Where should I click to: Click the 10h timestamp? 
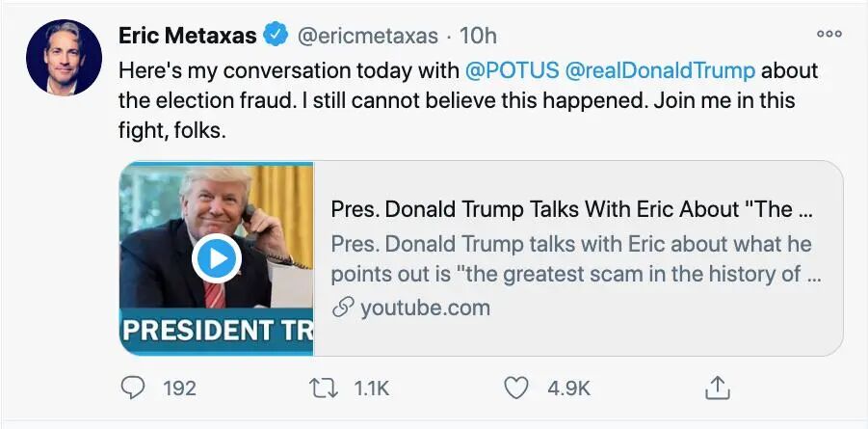click(x=479, y=37)
